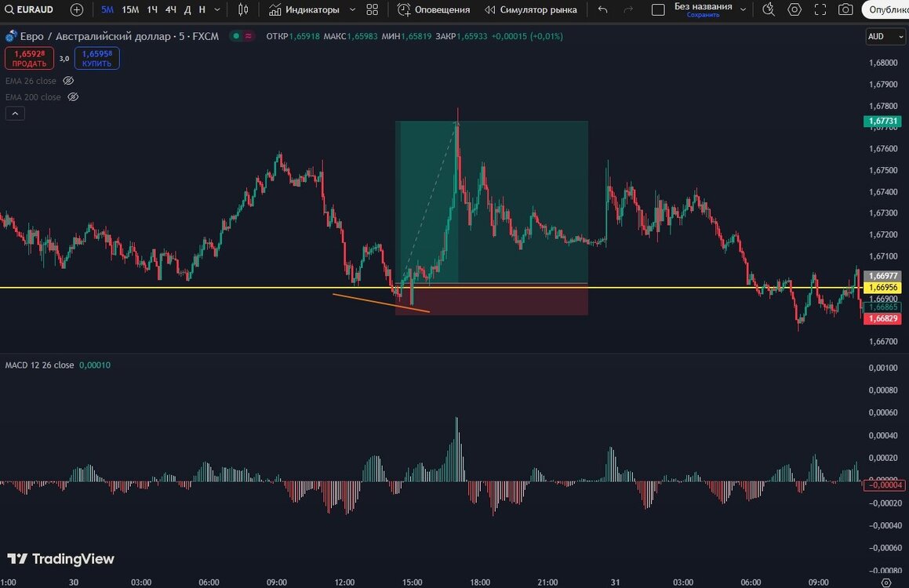Click the redo arrow
Image resolution: width=909 pixels, height=588 pixels.
(x=628, y=9)
